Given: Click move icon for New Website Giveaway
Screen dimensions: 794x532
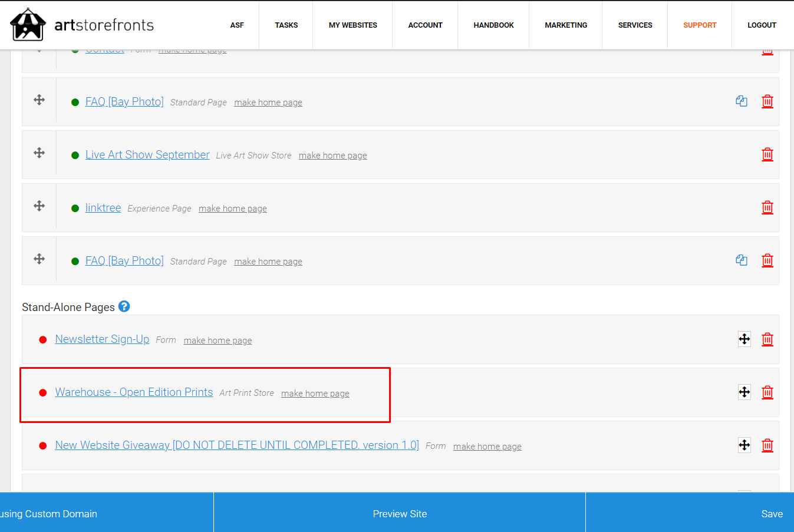Looking at the screenshot, I should coord(744,445).
